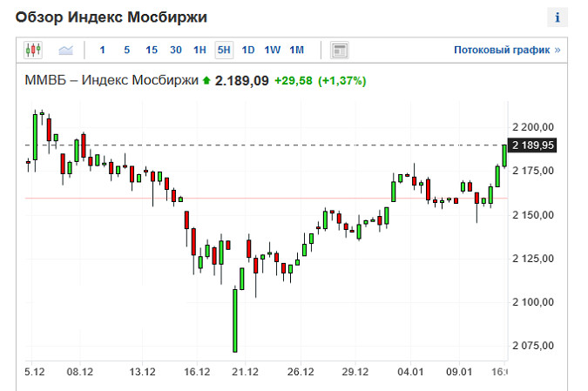The image size is (588, 391).
Task: Click the 29.12 date label
Action: (x=355, y=372)
